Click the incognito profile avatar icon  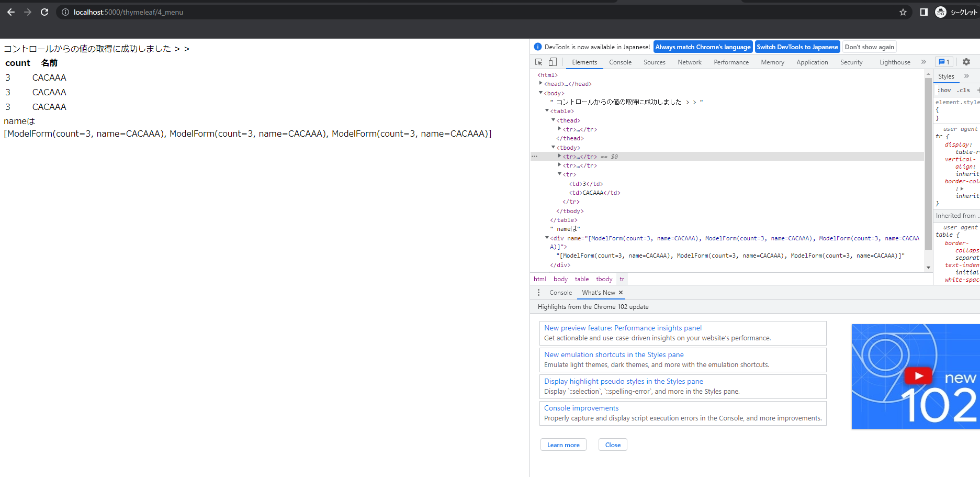click(x=940, y=12)
